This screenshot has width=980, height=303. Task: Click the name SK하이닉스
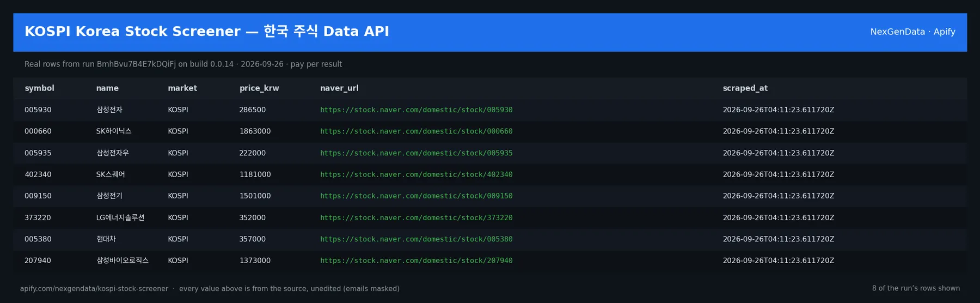click(114, 131)
